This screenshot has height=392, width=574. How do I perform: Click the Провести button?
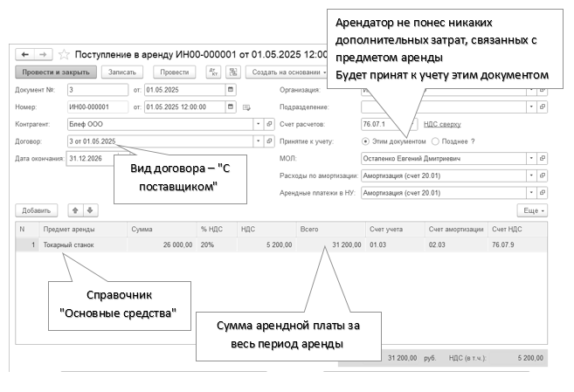pyautogui.click(x=174, y=72)
